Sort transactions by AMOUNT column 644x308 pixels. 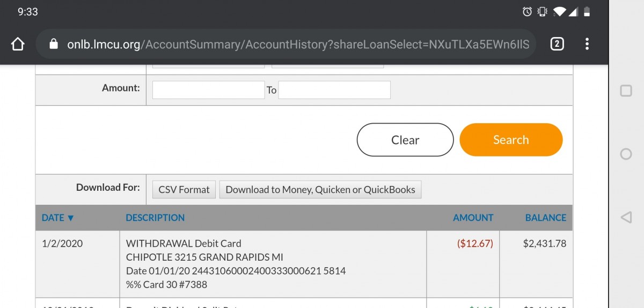(x=473, y=218)
